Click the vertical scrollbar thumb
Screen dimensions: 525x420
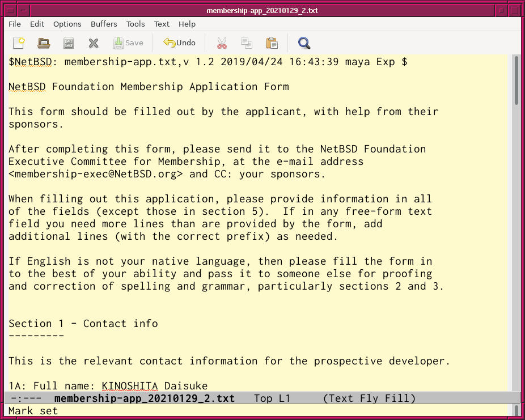(516, 79)
